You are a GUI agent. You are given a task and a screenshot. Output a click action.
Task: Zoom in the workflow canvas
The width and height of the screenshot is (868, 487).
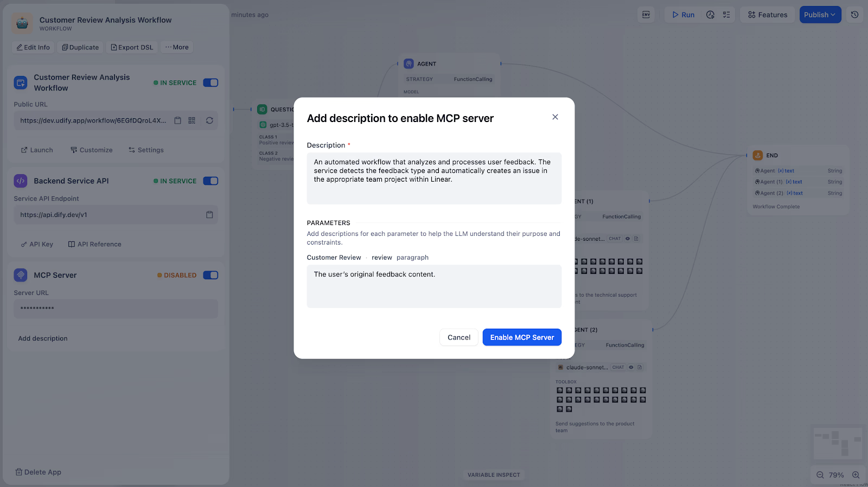[x=856, y=475]
